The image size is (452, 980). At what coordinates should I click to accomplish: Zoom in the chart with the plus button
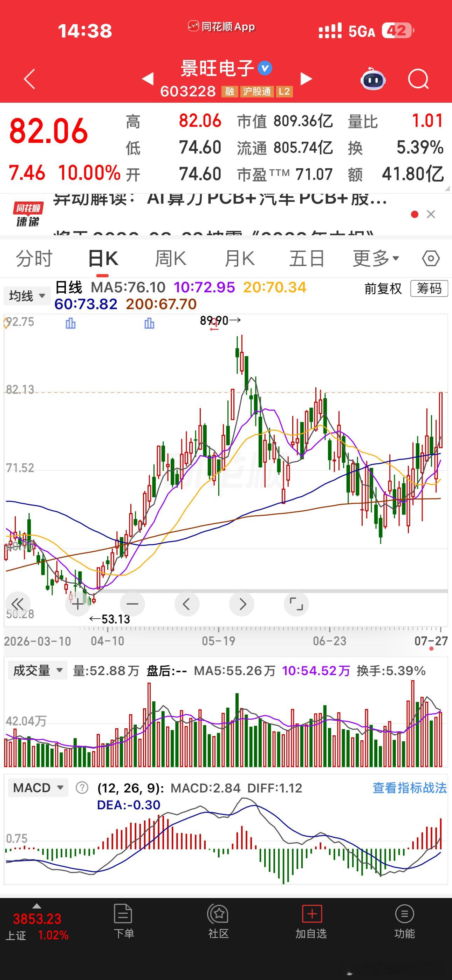[78, 604]
